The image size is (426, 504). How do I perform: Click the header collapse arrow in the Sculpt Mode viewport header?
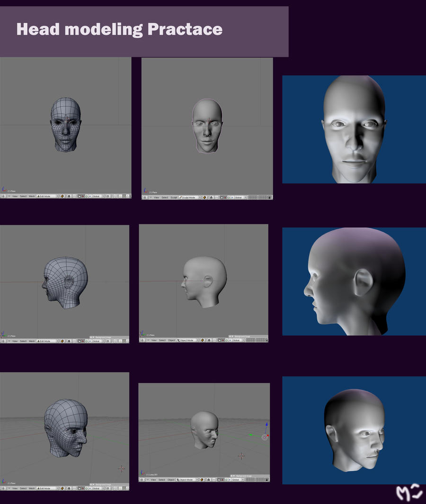pyautogui.click(x=151, y=198)
